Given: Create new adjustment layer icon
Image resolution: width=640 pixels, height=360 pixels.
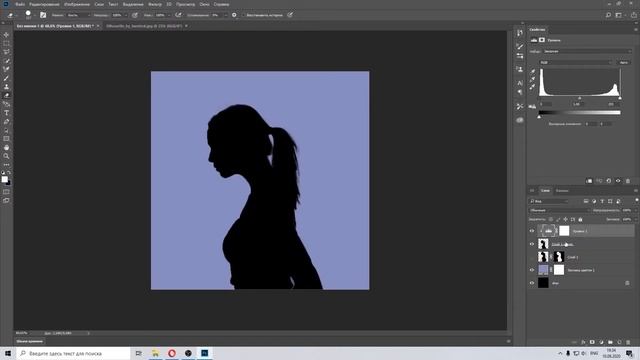Looking at the screenshot, I should click(601, 342).
